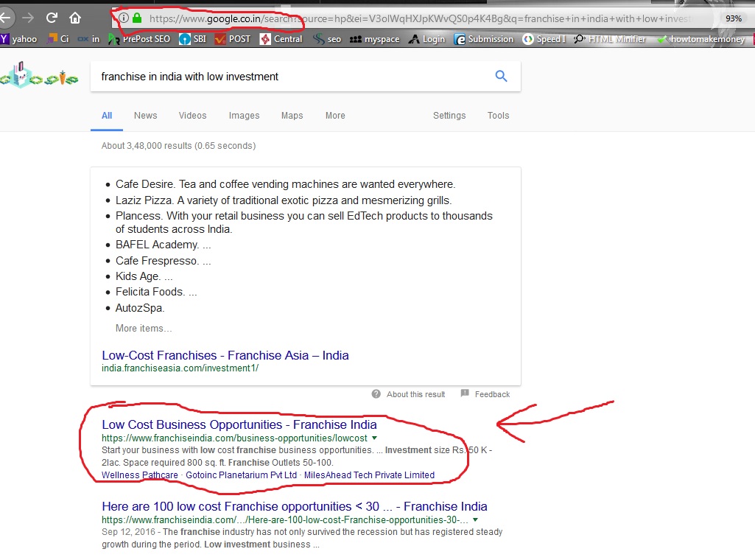Open the Central bookmark
Image resolution: width=755 pixels, height=560 pixels.
[281, 38]
